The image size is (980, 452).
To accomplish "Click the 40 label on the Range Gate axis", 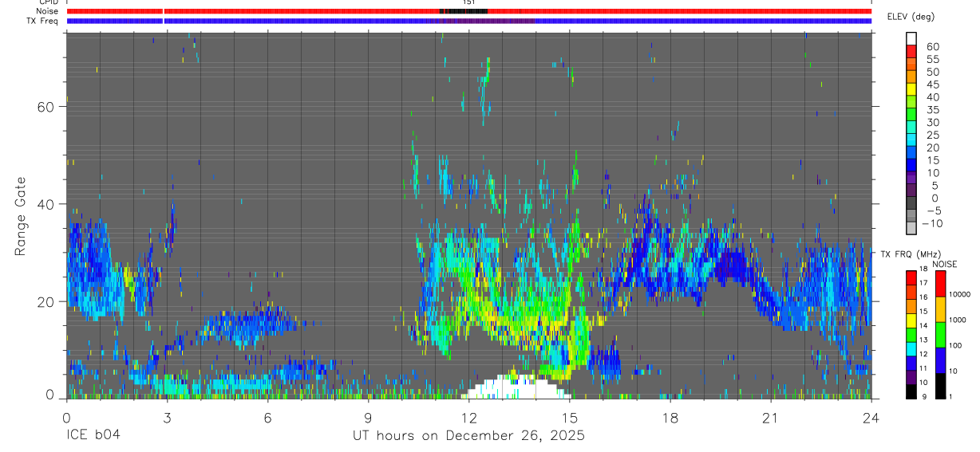I will coord(47,204).
